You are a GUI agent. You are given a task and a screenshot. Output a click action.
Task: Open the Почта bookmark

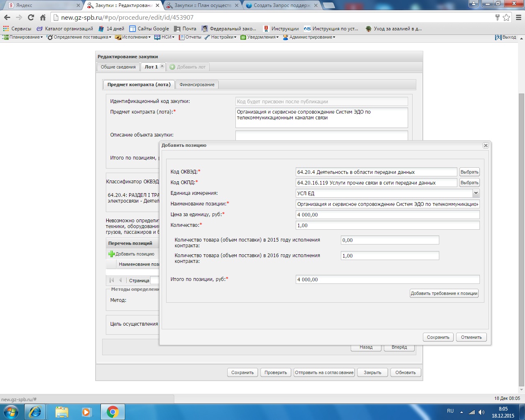(x=185, y=29)
